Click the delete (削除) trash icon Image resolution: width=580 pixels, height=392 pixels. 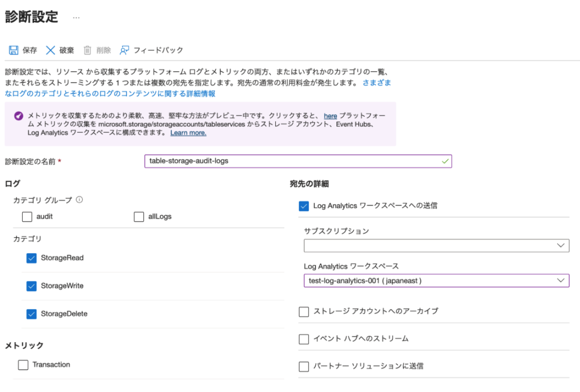click(88, 50)
